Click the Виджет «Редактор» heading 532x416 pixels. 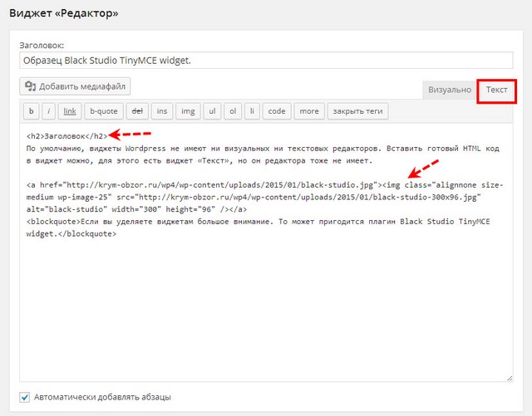64,13
